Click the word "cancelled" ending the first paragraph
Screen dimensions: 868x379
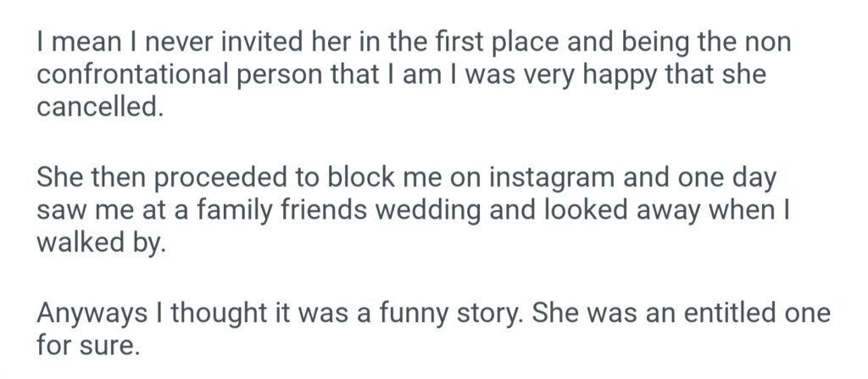click(x=94, y=108)
